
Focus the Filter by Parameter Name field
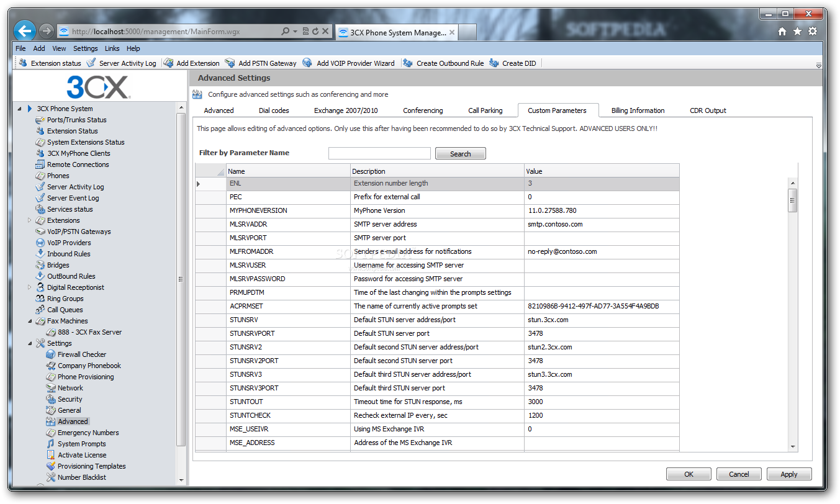pyautogui.click(x=379, y=153)
